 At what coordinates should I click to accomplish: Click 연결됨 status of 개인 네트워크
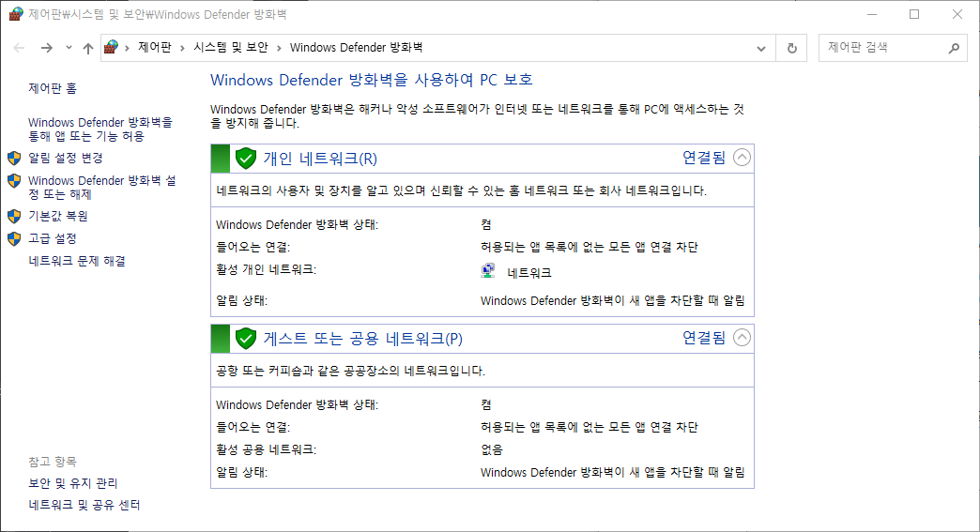coord(704,158)
